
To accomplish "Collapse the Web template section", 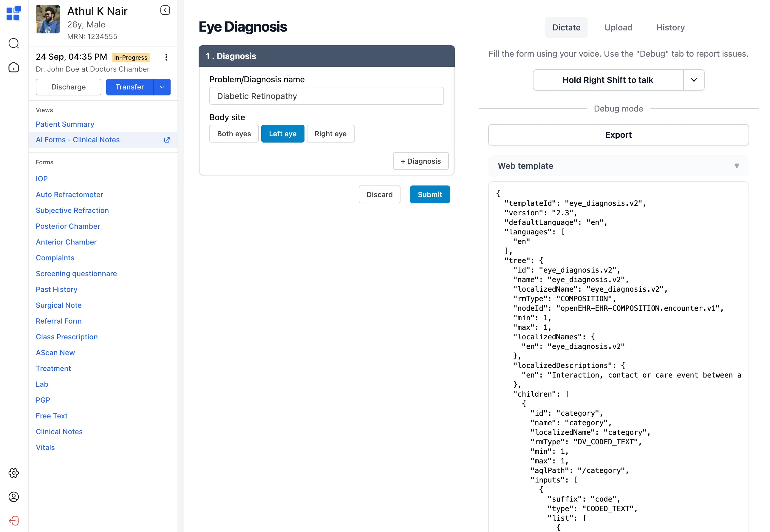I will click(737, 166).
